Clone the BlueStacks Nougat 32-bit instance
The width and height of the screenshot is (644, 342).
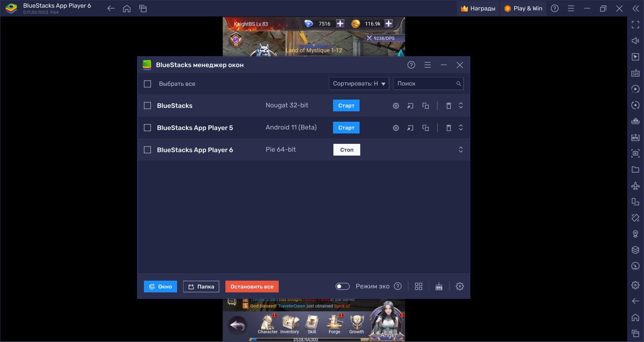[x=426, y=106]
